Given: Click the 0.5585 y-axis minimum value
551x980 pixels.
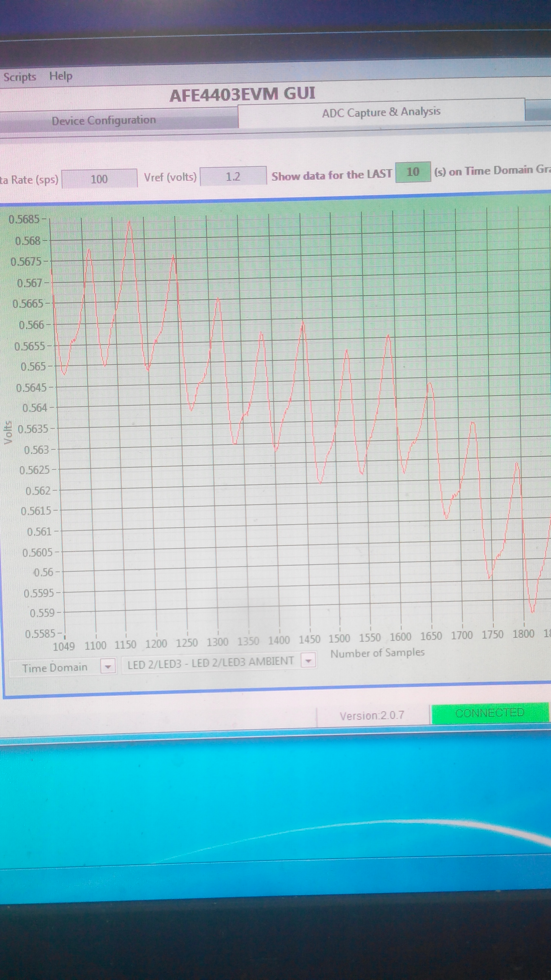Looking at the screenshot, I should [x=41, y=634].
